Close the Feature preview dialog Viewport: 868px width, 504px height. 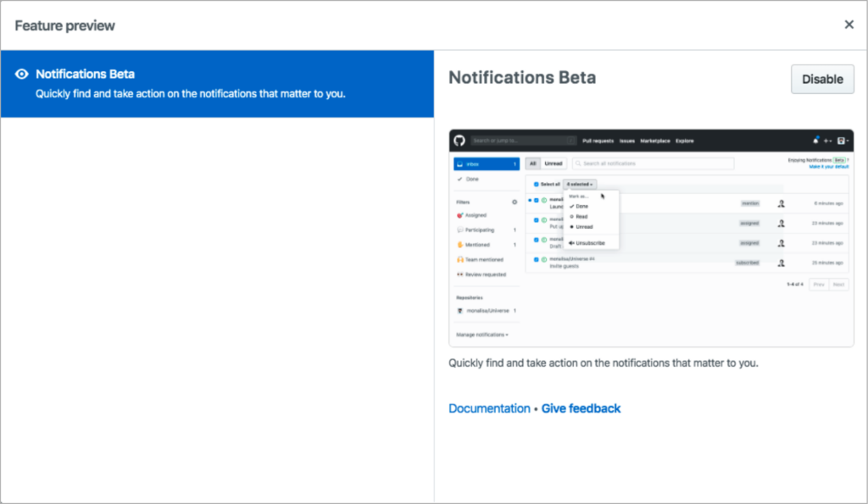coord(849,25)
